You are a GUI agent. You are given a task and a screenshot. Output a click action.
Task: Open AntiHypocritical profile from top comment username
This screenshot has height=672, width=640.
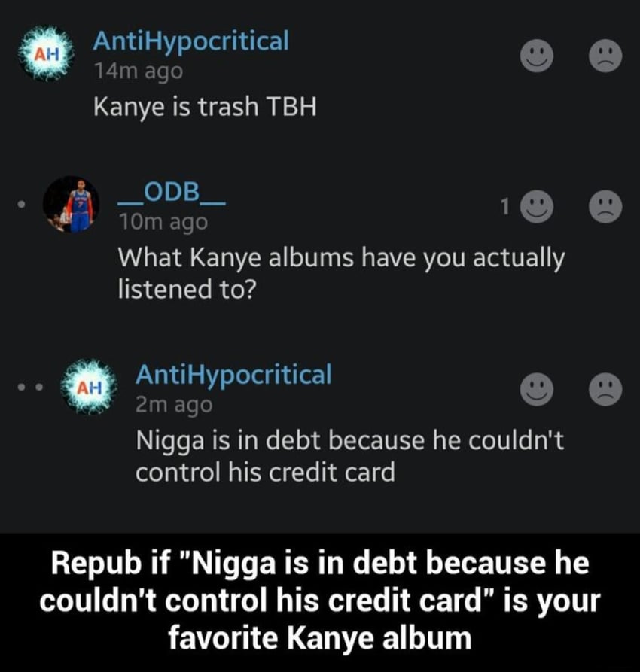point(191,41)
